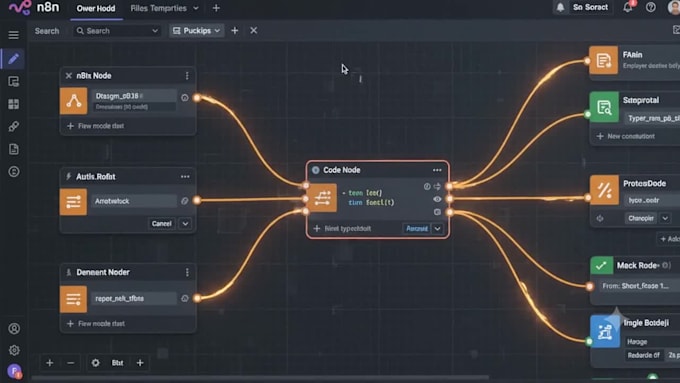Click the ProtosDode percent icon
The width and height of the screenshot is (680, 383).
[604, 190]
